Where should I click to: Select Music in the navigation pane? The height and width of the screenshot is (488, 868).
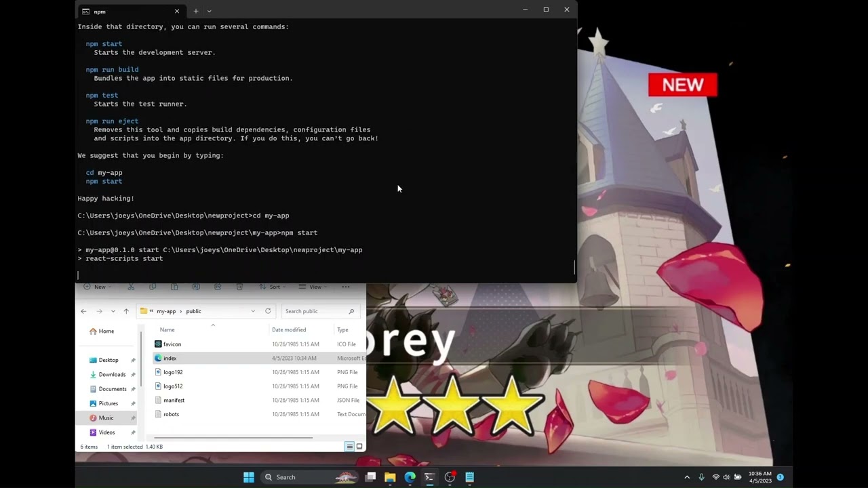point(106,418)
